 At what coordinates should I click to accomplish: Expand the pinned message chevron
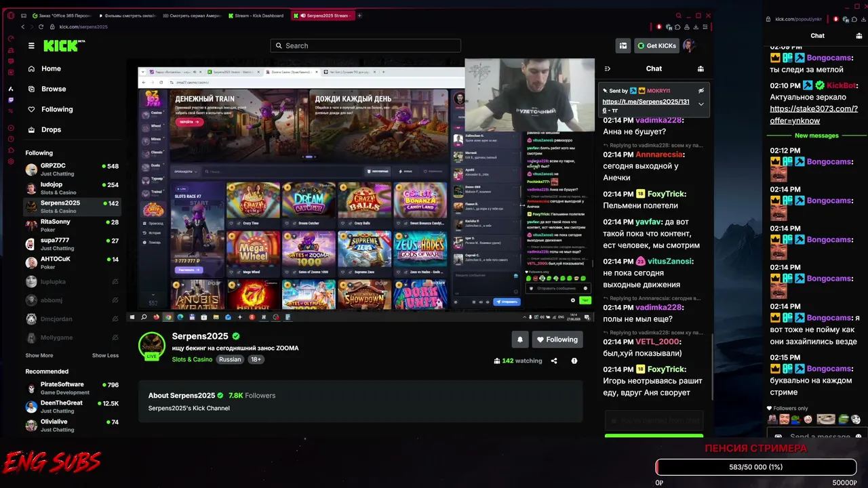click(x=701, y=104)
